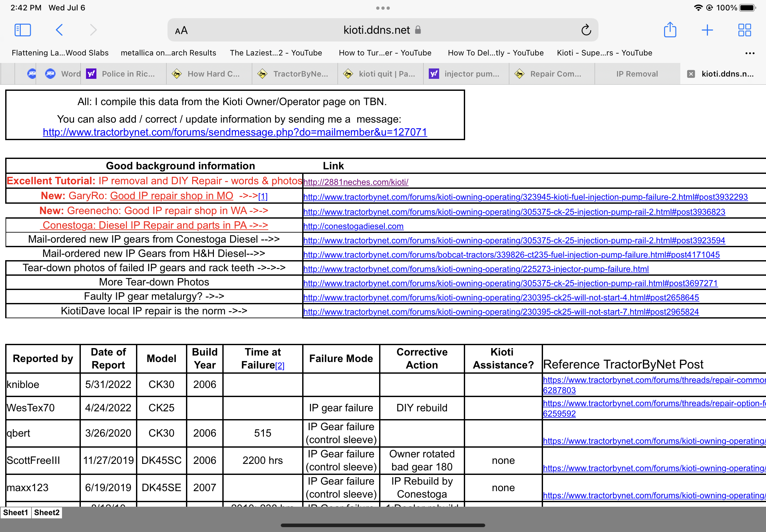Viewport: 766px width, 532px height.
Task: Open the AA reader and text options
Action: click(181, 31)
